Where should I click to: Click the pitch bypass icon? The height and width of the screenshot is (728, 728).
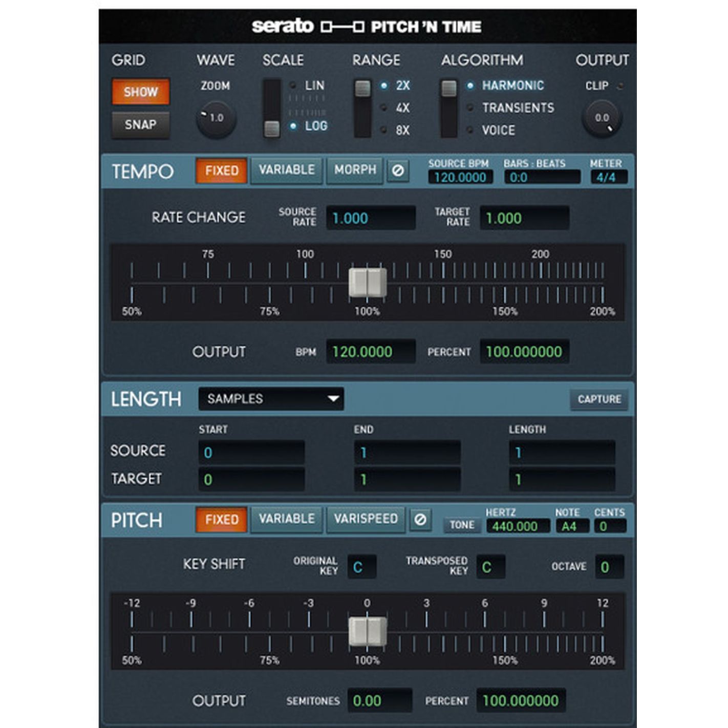coord(420,520)
